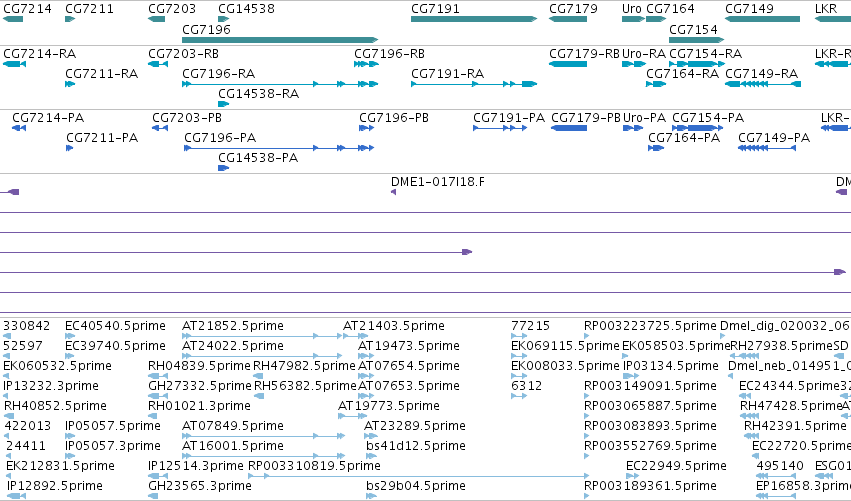The height and width of the screenshot is (501, 851).
Task: Click the AT24022.5prime EST label
Action: click(233, 346)
